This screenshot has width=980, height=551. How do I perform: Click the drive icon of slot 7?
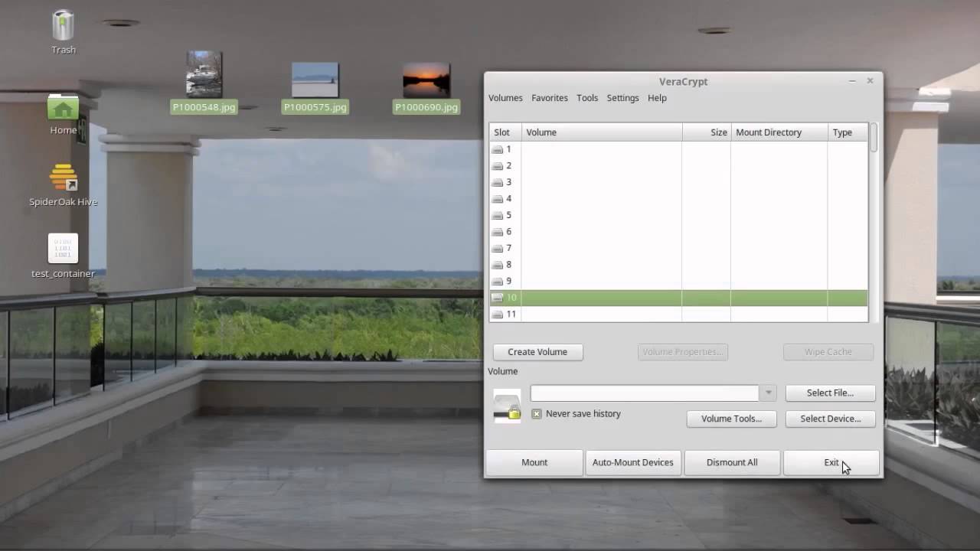498,249
